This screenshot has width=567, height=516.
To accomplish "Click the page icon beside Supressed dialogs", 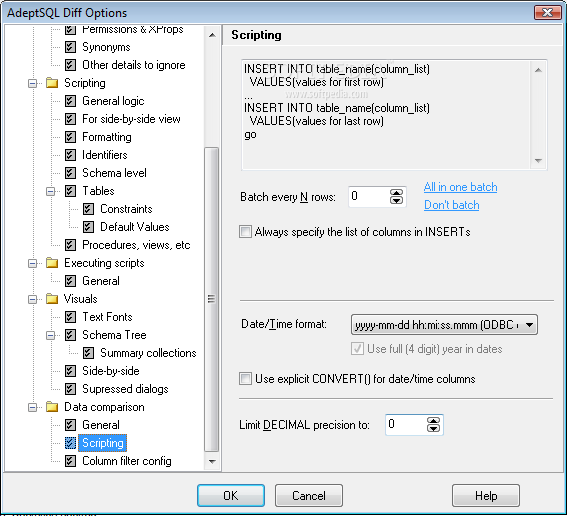I will [x=70, y=389].
